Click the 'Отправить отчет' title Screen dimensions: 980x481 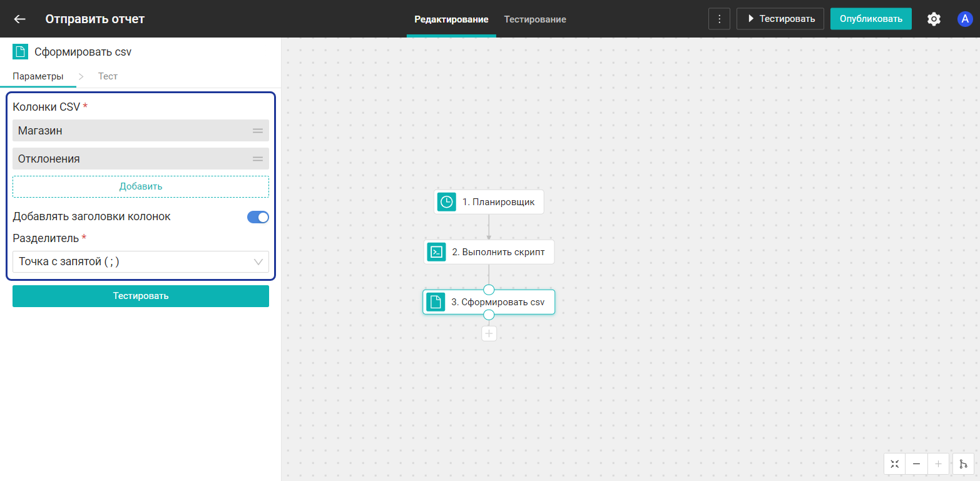(95, 19)
